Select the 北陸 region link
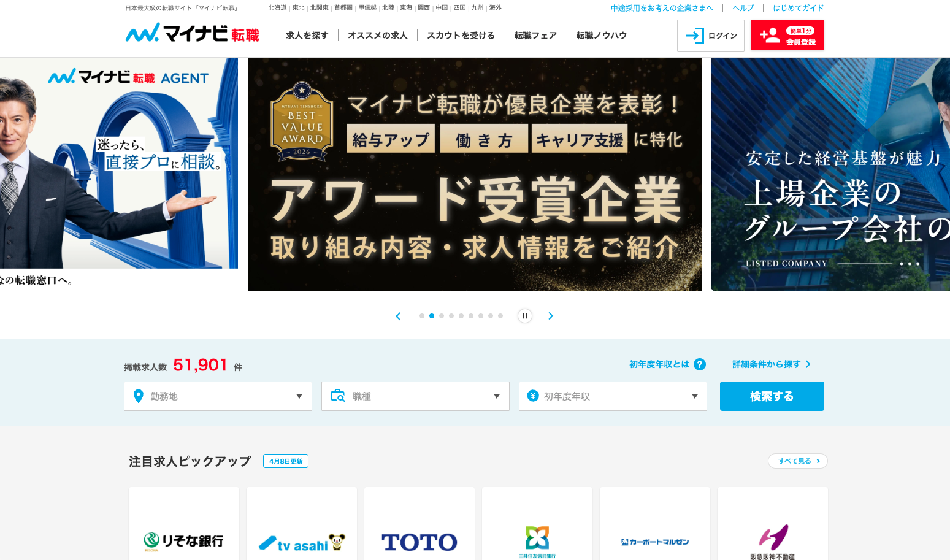 pos(388,8)
